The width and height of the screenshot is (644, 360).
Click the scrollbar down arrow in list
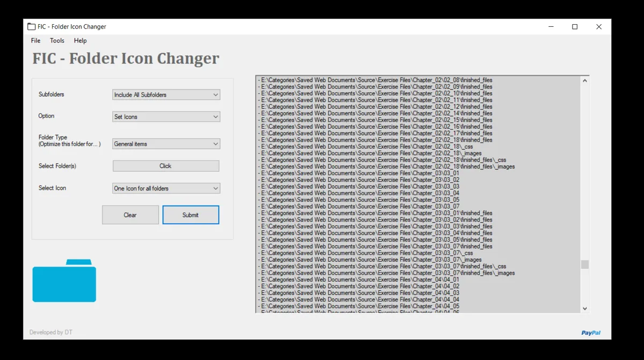585,308
